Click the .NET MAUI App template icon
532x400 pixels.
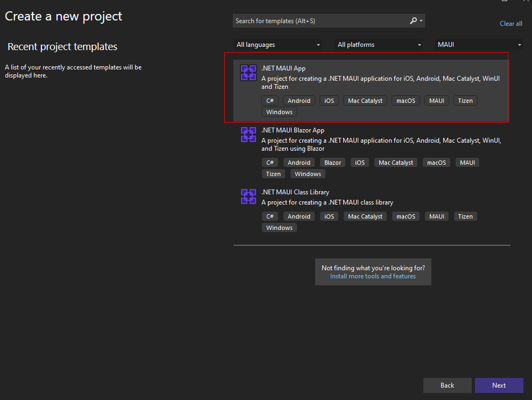coord(248,73)
